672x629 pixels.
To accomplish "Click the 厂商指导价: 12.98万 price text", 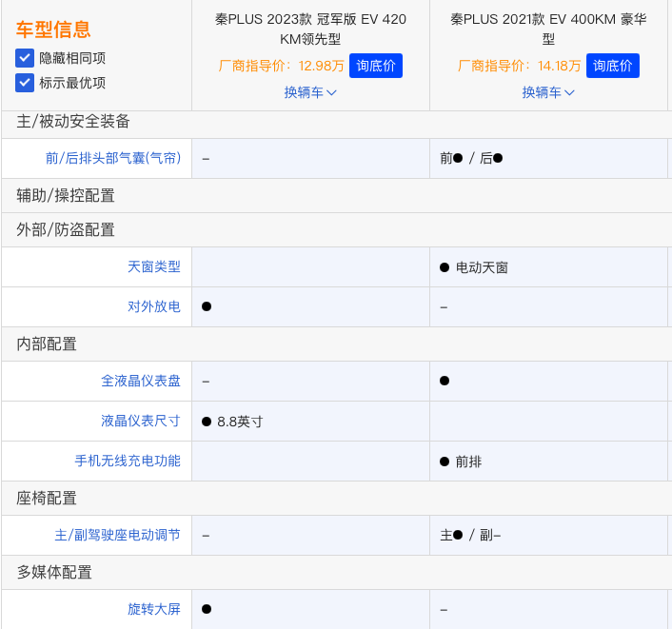I will click(281, 66).
